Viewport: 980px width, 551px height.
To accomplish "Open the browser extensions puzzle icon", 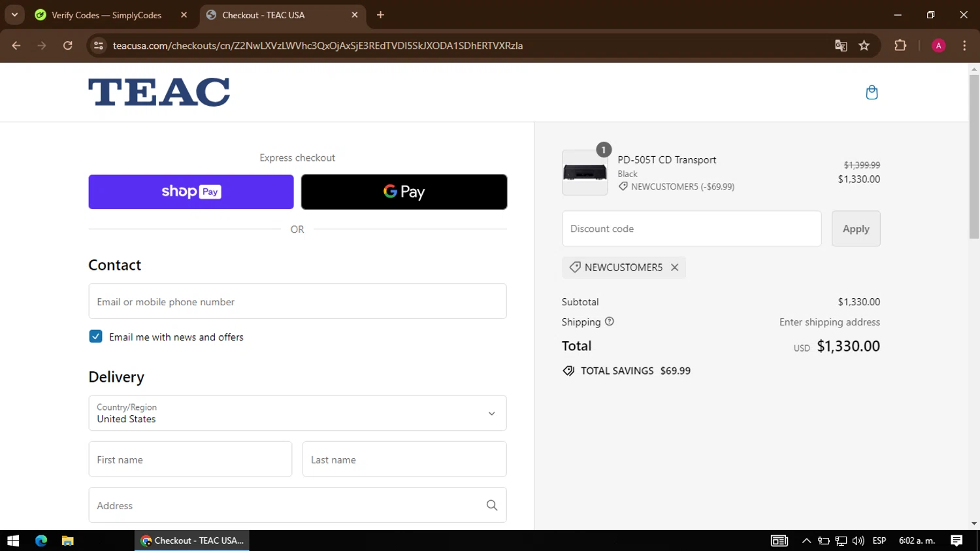I will pos(900,46).
